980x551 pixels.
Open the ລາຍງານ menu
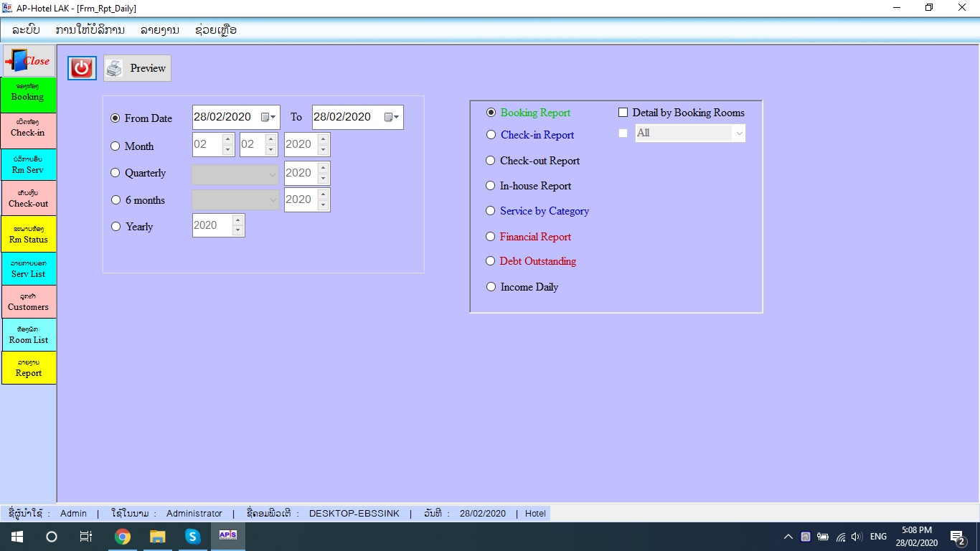pyautogui.click(x=159, y=30)
